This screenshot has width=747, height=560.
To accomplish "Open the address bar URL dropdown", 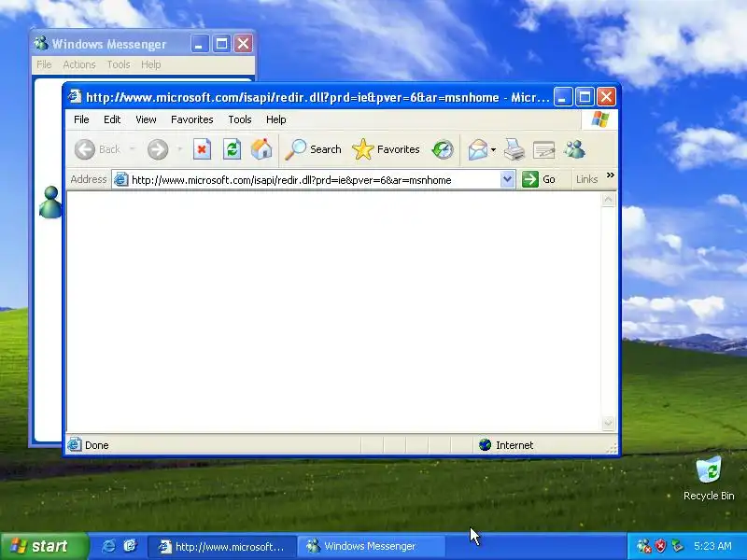I will (x=507, y=179).
